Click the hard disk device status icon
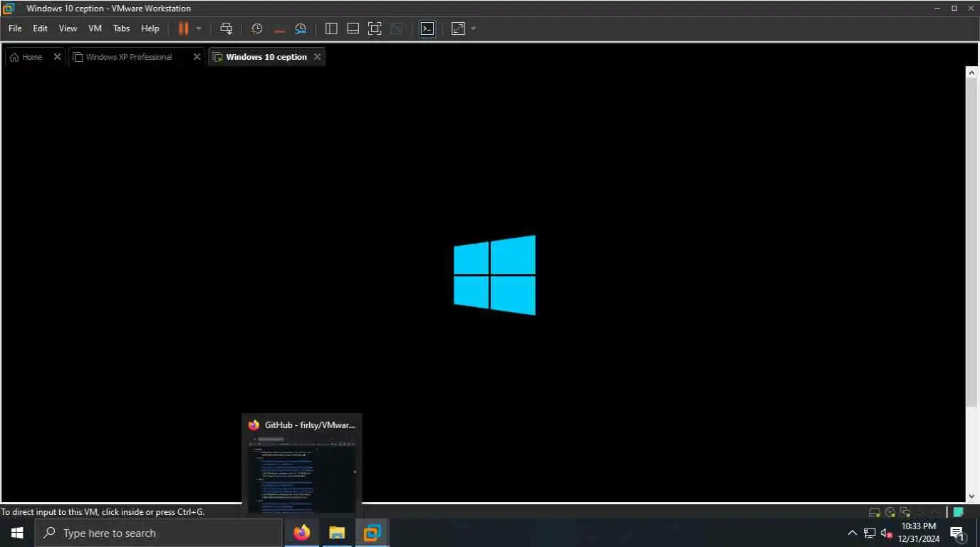Image resolution: width=980 pixels, height=547 pixels. (875, 512)
